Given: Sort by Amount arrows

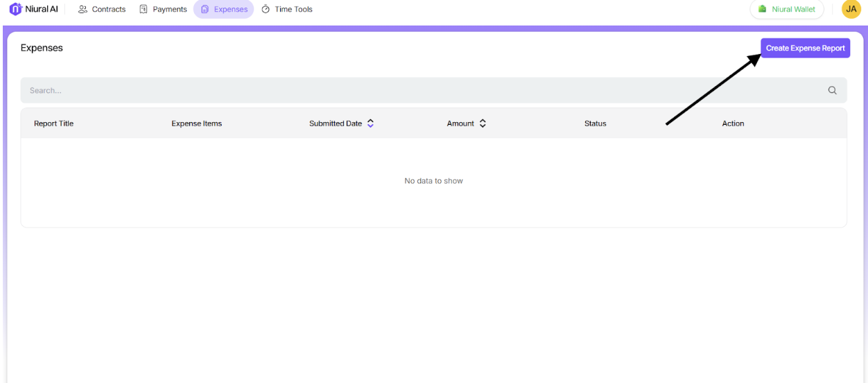Looking at the screenshot, I should click(x=483, y=124).
